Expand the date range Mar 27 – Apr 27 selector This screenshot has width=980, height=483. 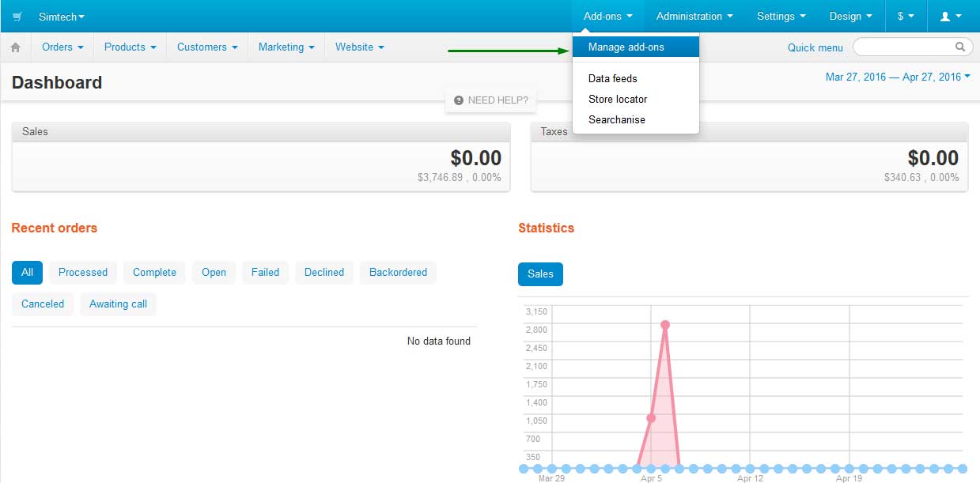click(x=898, y=77)
